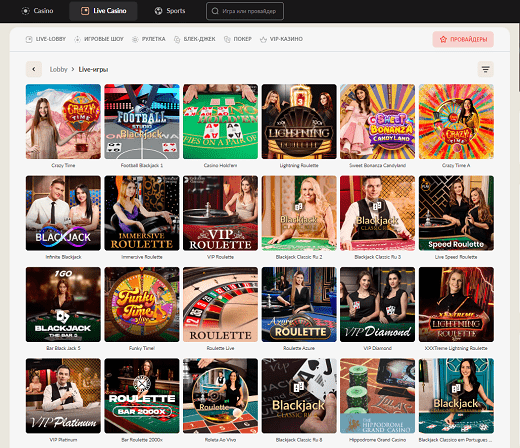Open the VIP-казино category
The width and height of the screenshot is (520, 448).
coord(281,39)
